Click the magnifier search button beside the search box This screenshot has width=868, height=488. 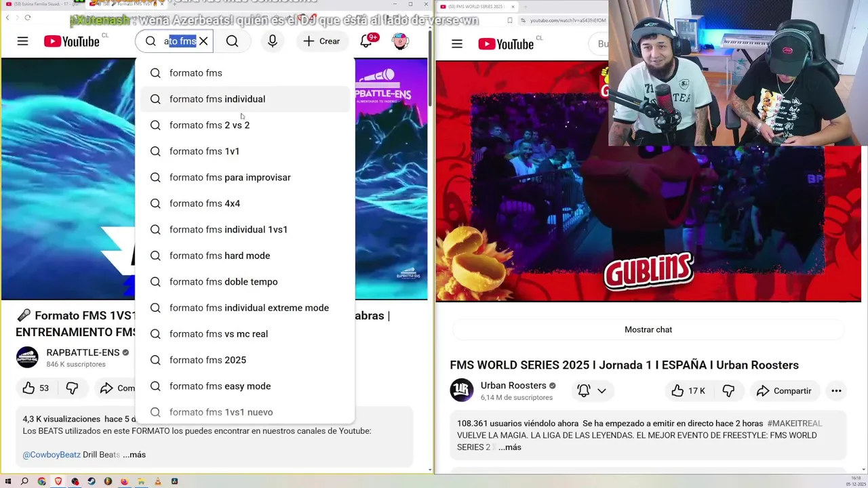[x=232, y=41]
